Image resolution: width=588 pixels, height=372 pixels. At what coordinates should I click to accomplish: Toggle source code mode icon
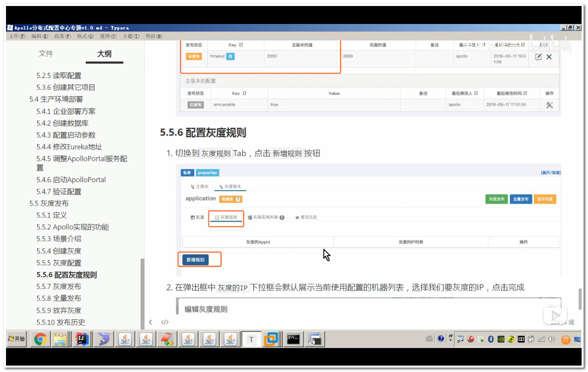(x=165, y=322)
